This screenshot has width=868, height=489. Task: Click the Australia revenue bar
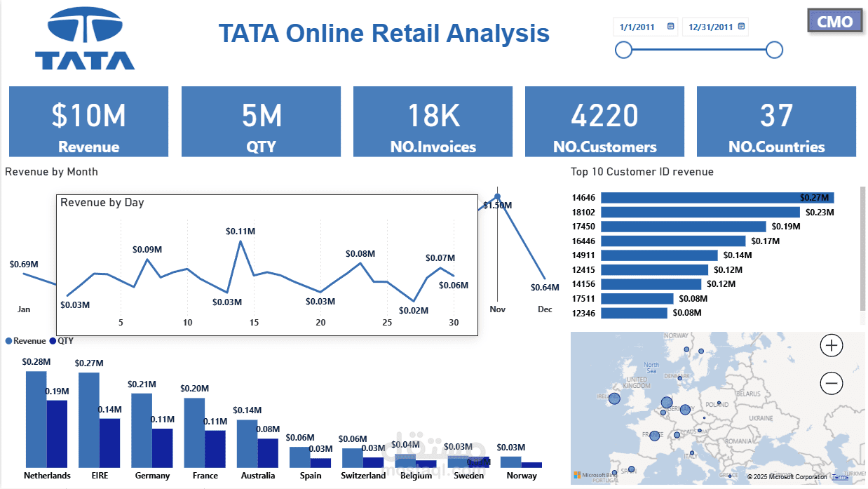(x=247, y=444)
